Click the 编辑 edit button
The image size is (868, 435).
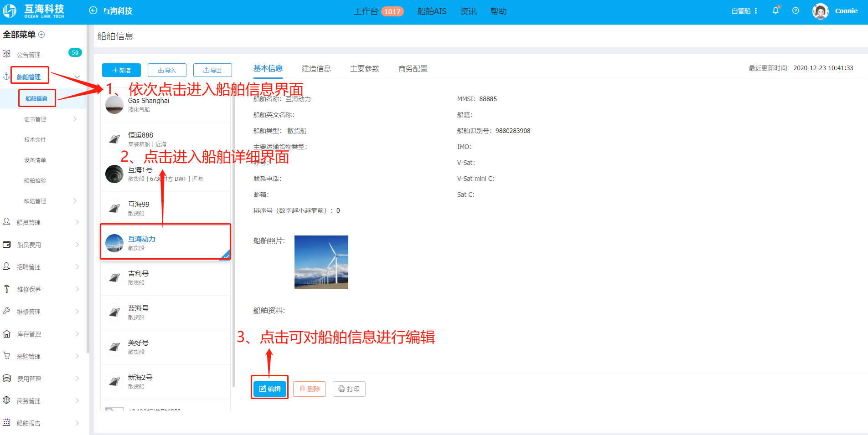pyautogui.click(x=270, y=389)
